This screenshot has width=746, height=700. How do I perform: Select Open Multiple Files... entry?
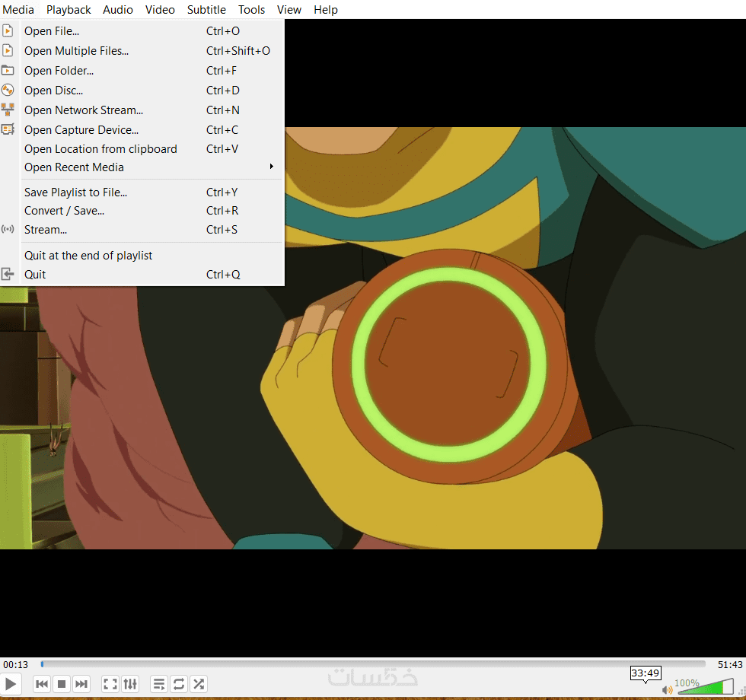click(142, 51)
